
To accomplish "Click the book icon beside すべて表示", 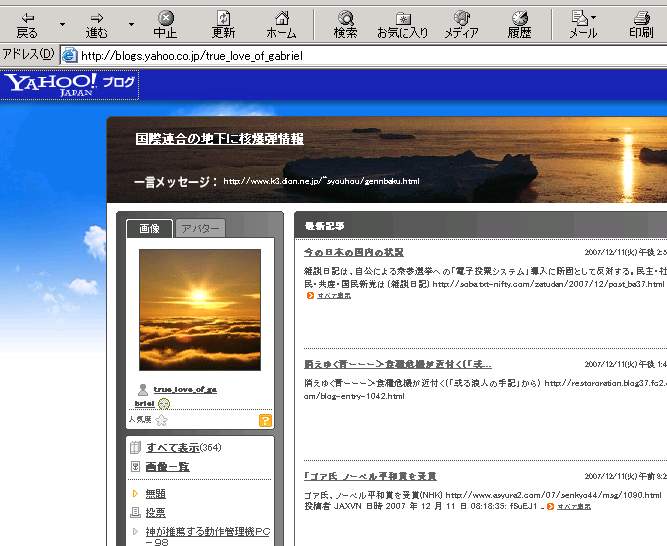I will click(x=135, y=447).
